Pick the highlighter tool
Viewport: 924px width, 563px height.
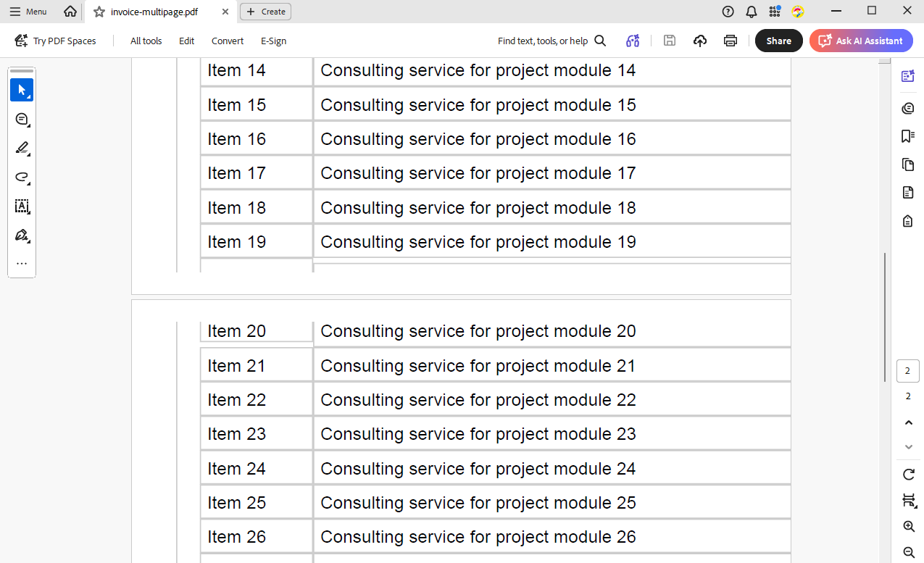point(22,149)
